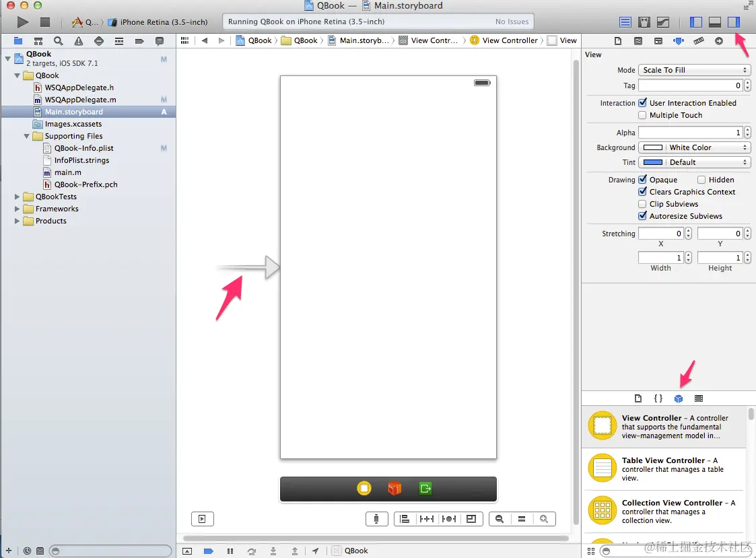756x558 pixels.
Task: Show the Connections inspector
Action: click(719, 41)
